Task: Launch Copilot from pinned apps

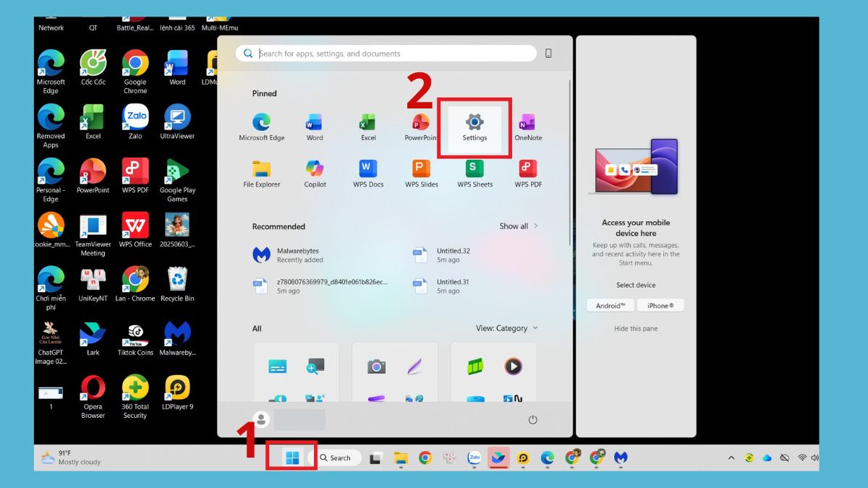Action: point(315,174)
